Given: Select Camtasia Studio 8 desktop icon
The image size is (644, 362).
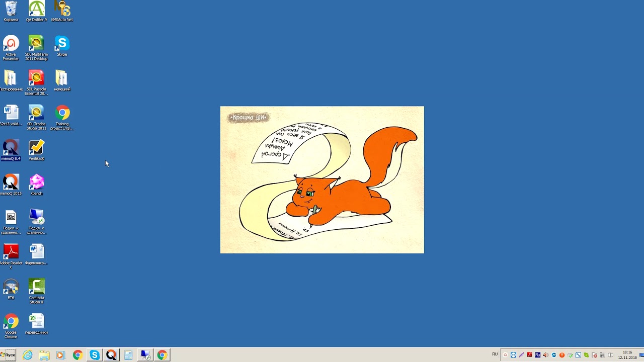Looking at the screenshot, I should 36,291.
